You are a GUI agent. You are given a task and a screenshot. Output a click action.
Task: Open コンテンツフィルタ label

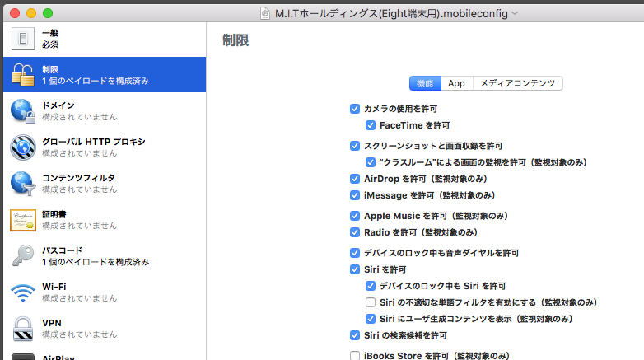coord(78,178)
